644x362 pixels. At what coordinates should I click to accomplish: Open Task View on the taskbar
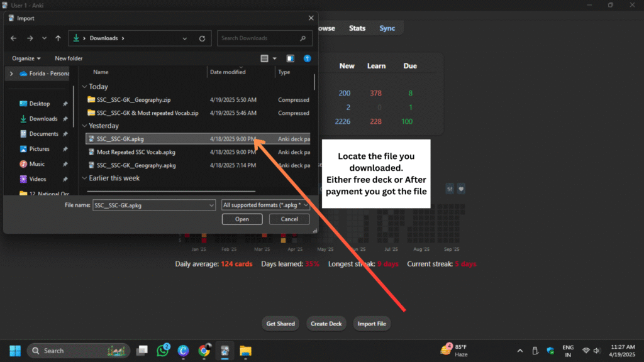[x=142, y=351]
